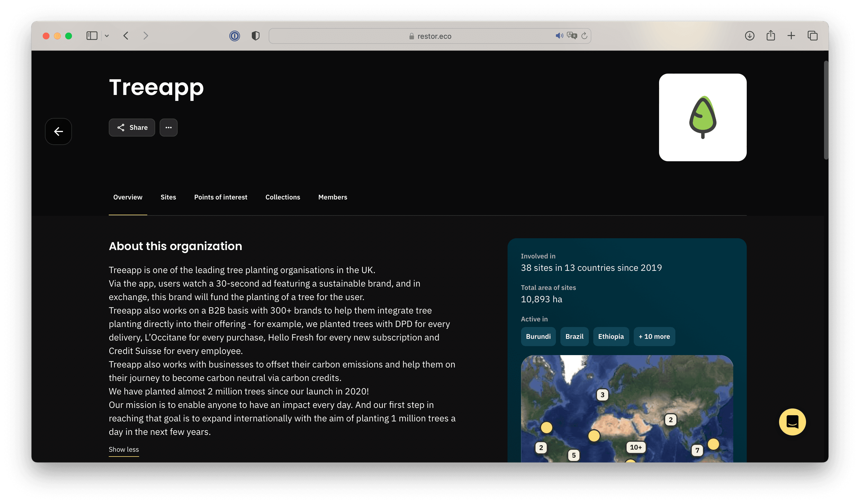Image resolution: width=860 pixels, height=504 pixels.
Task: Mute the tab audio speaker icon
Action: click(559, 36)
